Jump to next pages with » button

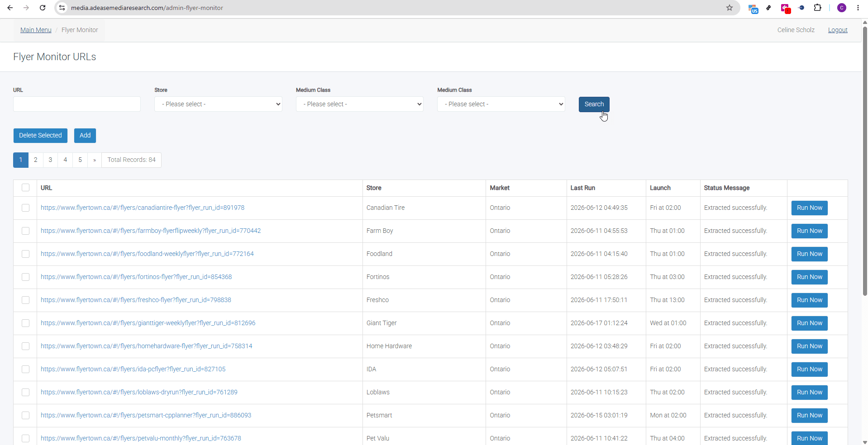pos(95,160)
